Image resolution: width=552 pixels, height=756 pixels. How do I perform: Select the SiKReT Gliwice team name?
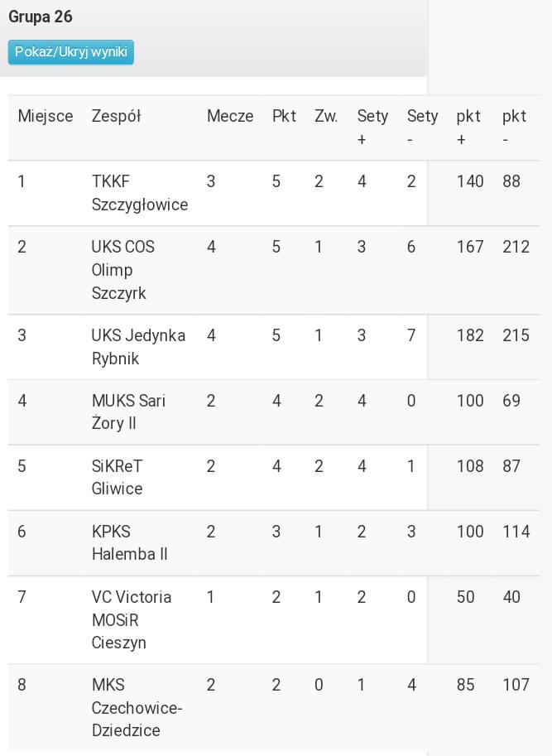click(x=117, y=477)
